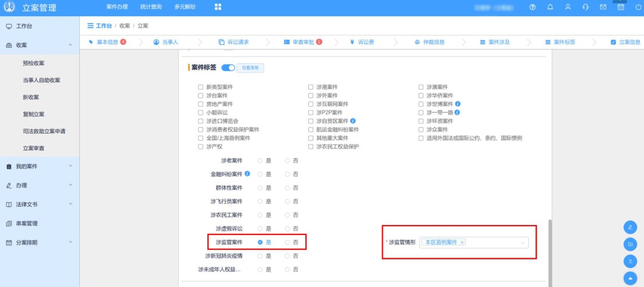The image size is (644, 287).
Task: Click the customer service headset icon
Action: coord(585,7)
